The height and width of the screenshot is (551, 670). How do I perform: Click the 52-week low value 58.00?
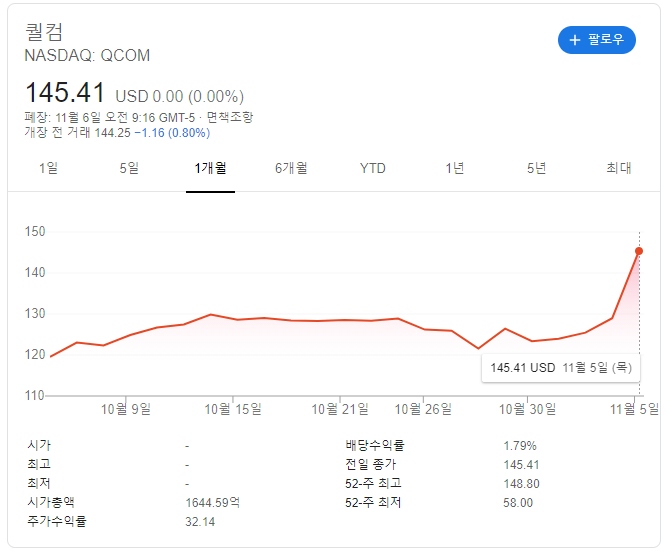[518, 503]
